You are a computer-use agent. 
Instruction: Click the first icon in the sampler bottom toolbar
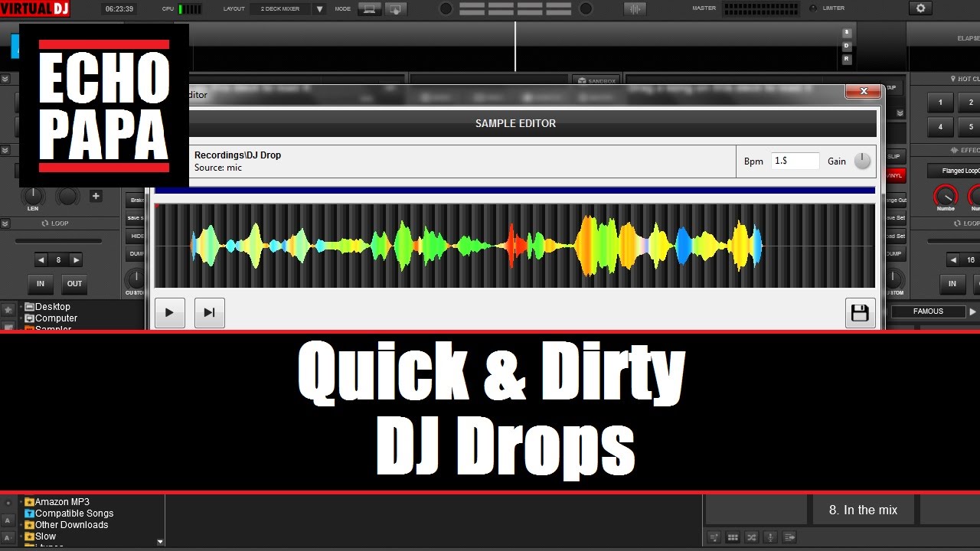click(714, 537)
